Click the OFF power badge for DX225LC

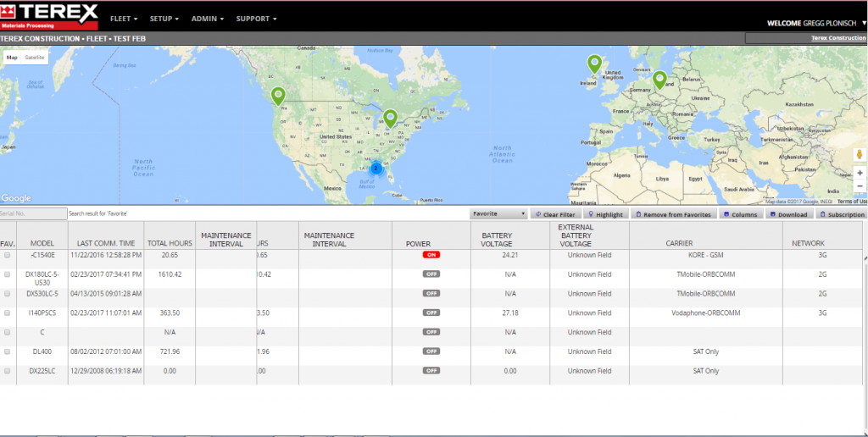(x=431, y=371)
